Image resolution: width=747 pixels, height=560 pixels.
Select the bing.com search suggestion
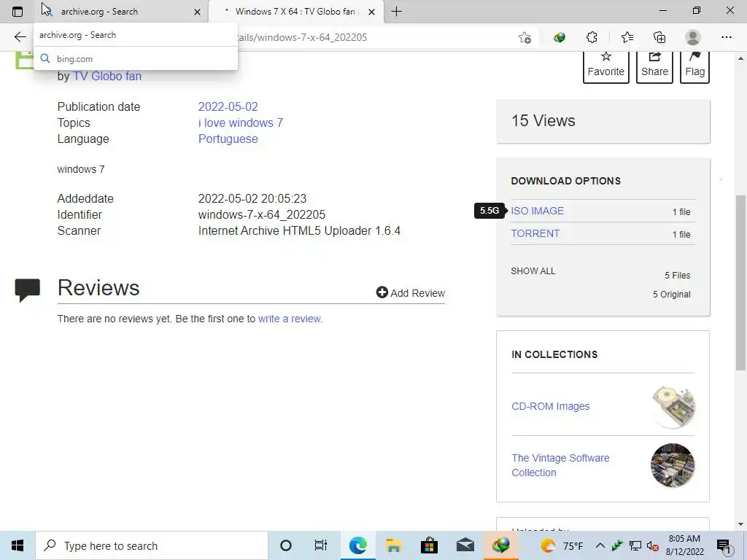[x=136, y=58]
